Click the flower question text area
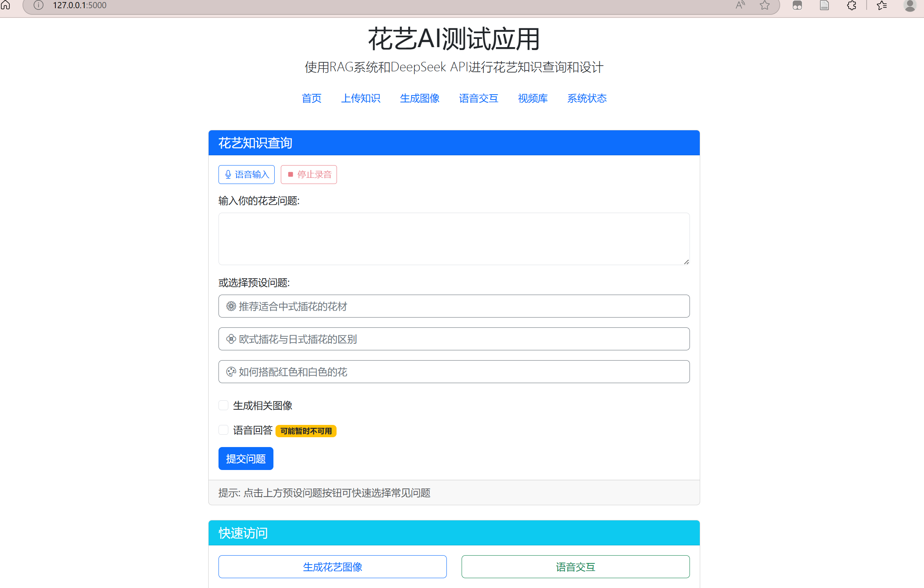Viewport: 924px width, 588px height. pos(454,238)
